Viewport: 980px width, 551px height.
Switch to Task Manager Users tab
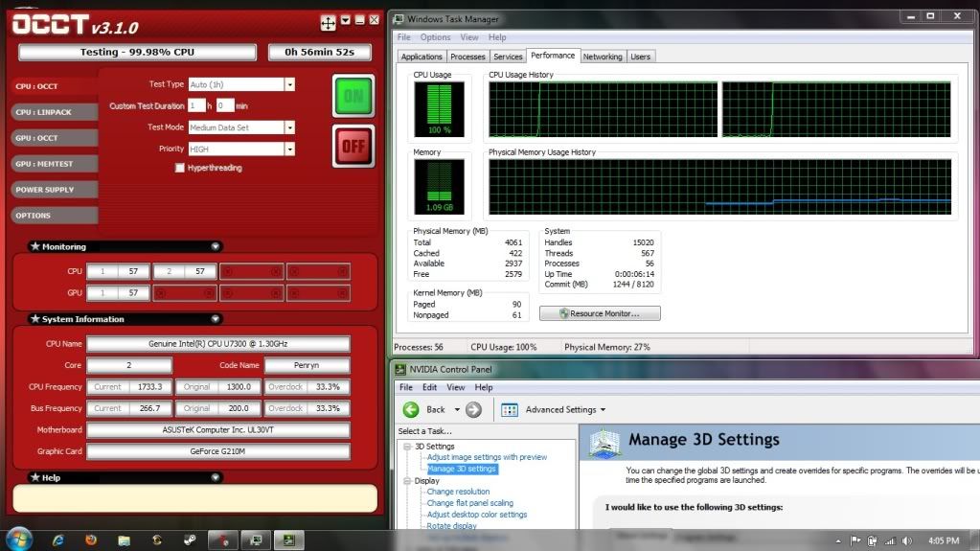tap(640, 57)
